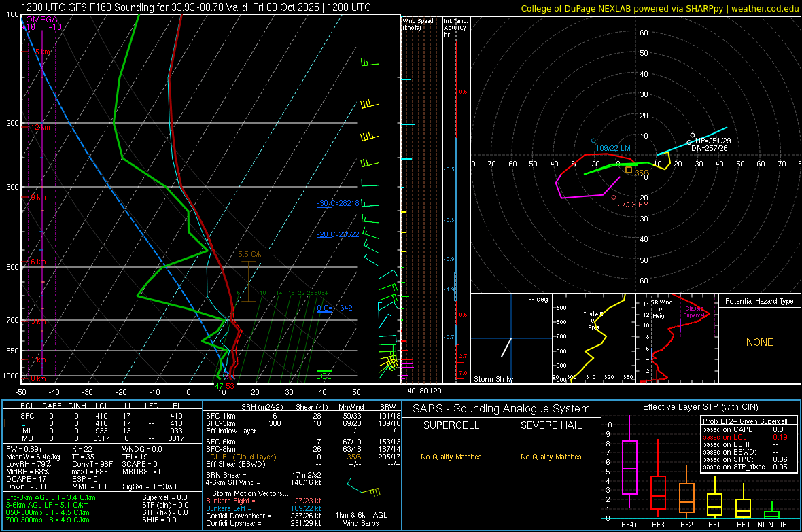Click the MeanW = 6.4g/kg value
Image resolution: width=802 pixels, height=532 pixels.
point(33,457)
